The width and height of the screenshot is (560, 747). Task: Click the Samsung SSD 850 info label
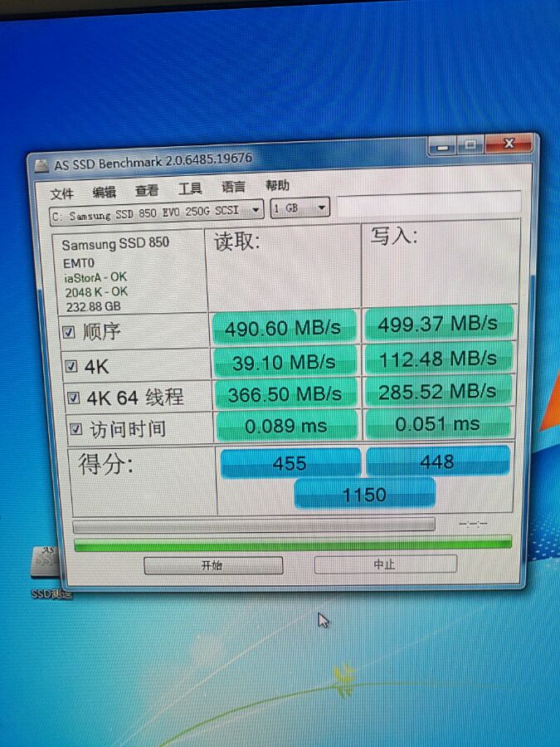(115, 244)
